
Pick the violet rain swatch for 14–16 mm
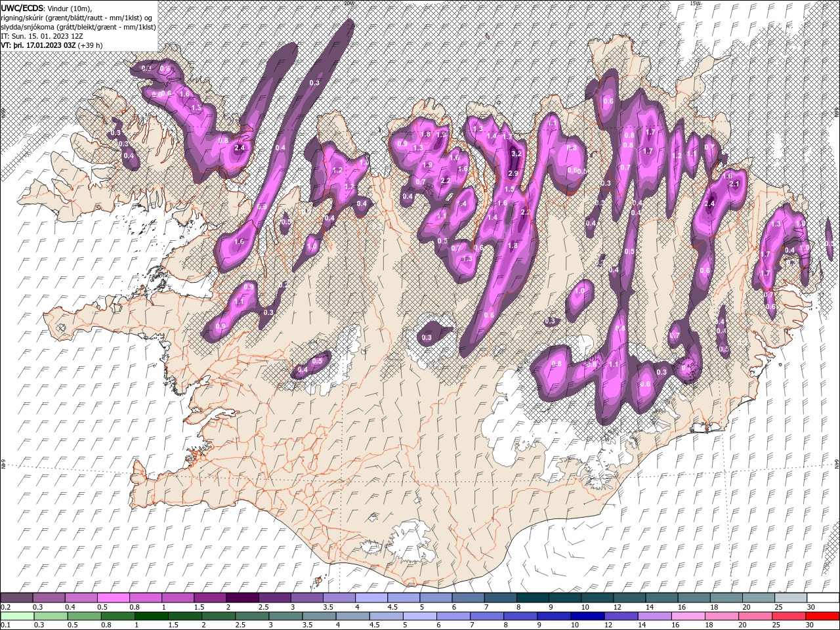(655, 616)
